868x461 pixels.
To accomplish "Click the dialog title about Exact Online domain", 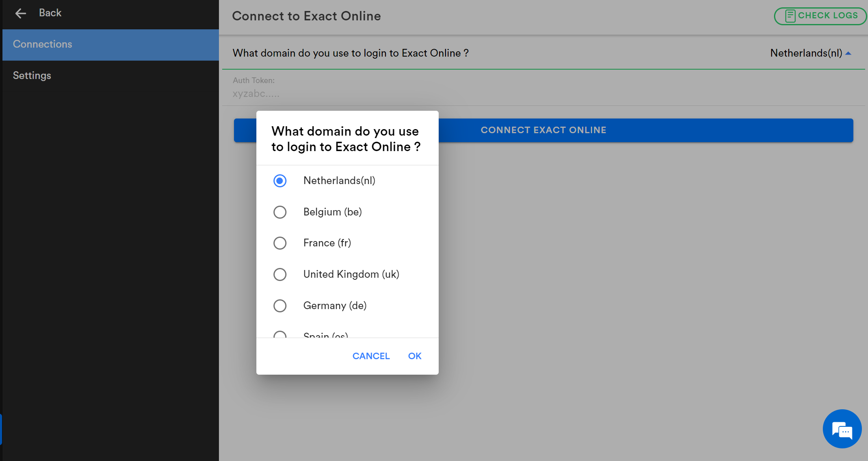I will 346,139.
